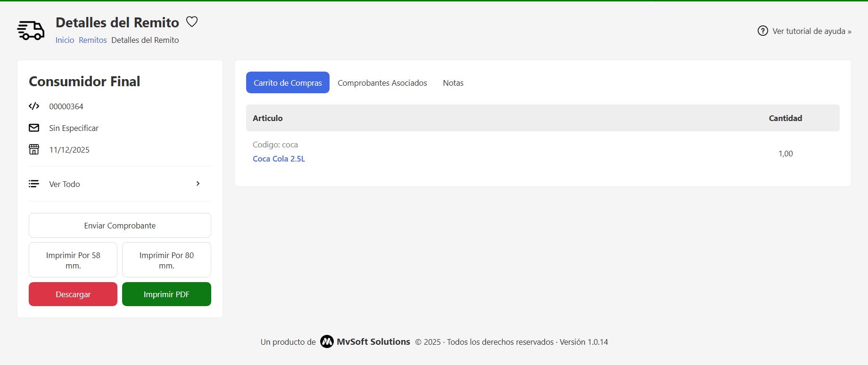The image size is (868, 365).
Task: Click the code brackets icon beside 00000364
Action: point(34,106)
